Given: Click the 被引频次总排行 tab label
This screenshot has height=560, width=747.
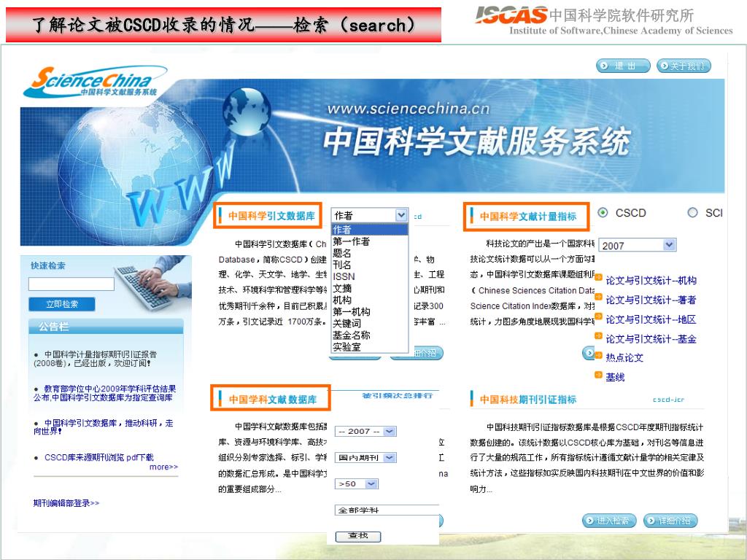Looking at the screenshot, I should point(398,395).
